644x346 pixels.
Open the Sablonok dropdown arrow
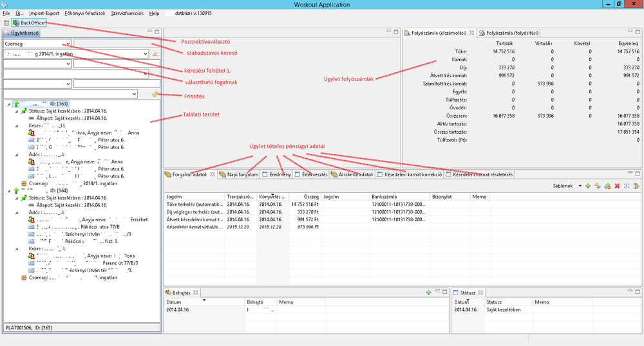[580, 186]
